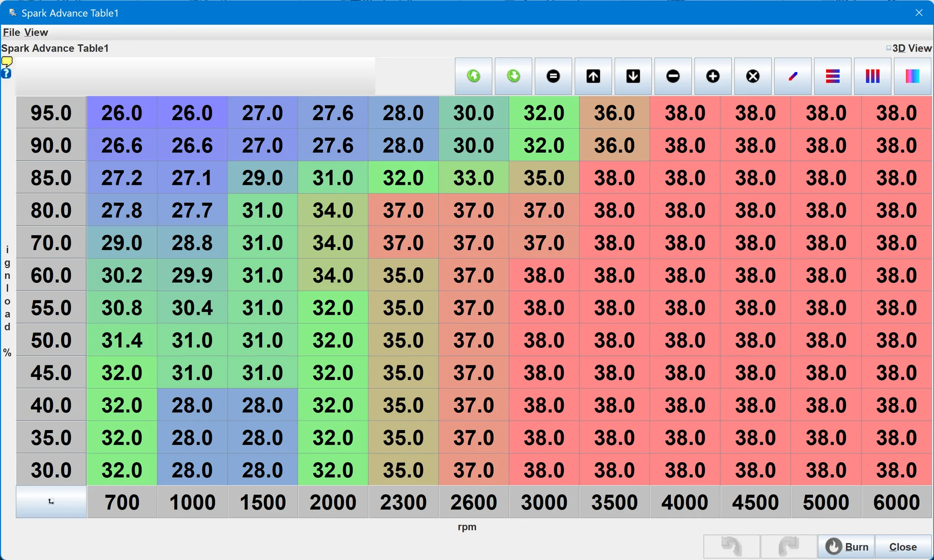Image resolution: width=934 pixels, height=560 pixels.
Task: Select the 27.8 cell in the 80.0 row
Action: click(x=122, y=210)
